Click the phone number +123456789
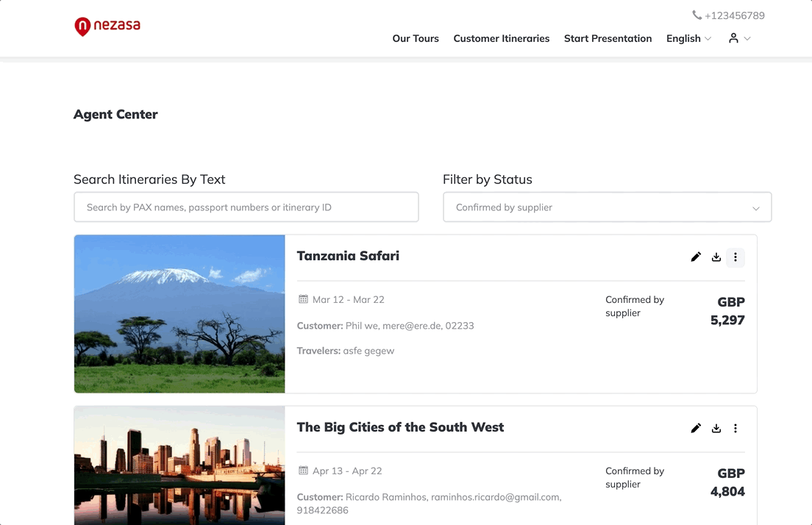This screenshot has width=812, height=525. tap(734, 15)
